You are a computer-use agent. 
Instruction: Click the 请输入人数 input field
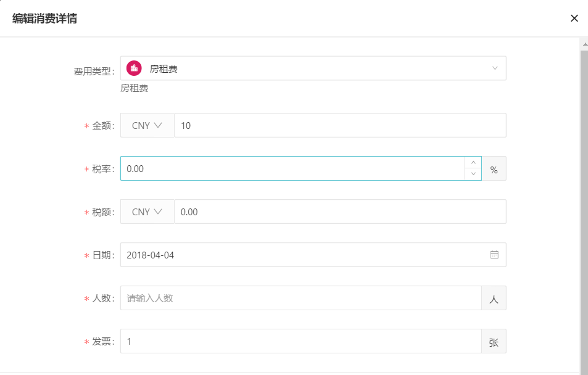click(300, 298)
